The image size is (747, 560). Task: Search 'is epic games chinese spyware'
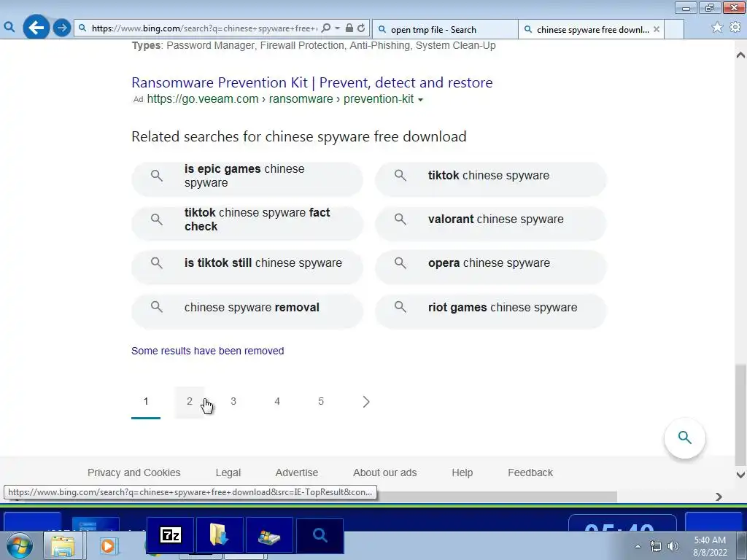tap(247, 179)
